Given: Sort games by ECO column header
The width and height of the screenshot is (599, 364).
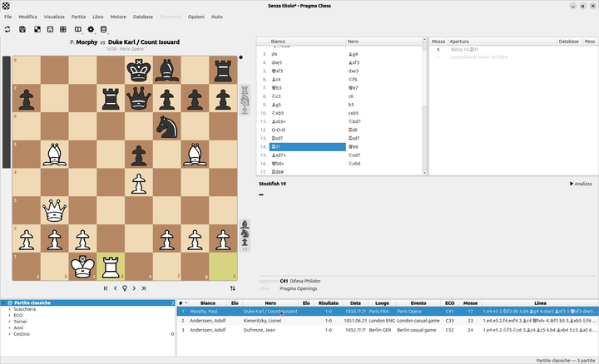Looking at the screenshot, I should tap(449, 303).
